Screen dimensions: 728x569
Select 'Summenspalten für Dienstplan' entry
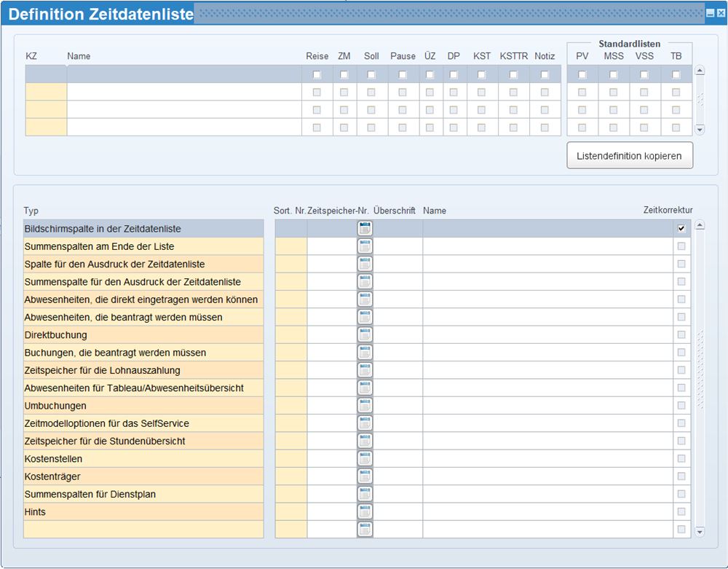click(x=143, y=494)
